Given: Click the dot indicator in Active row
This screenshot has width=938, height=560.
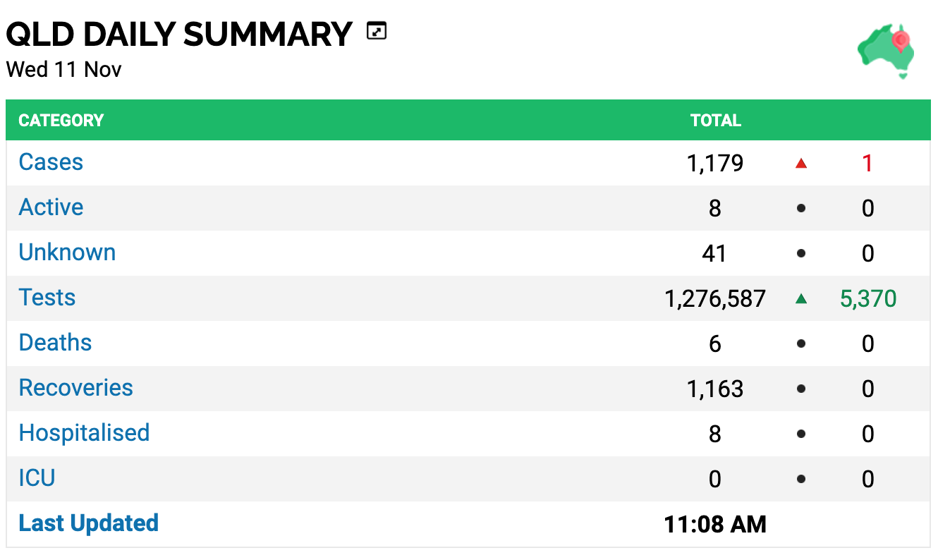Looking at the screenshot, I should point(800,209).
